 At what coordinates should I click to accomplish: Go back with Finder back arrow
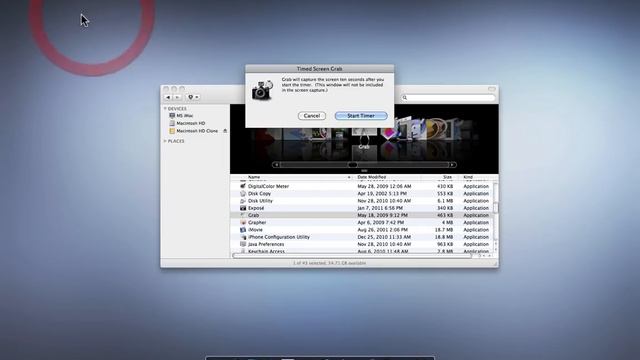168,97
